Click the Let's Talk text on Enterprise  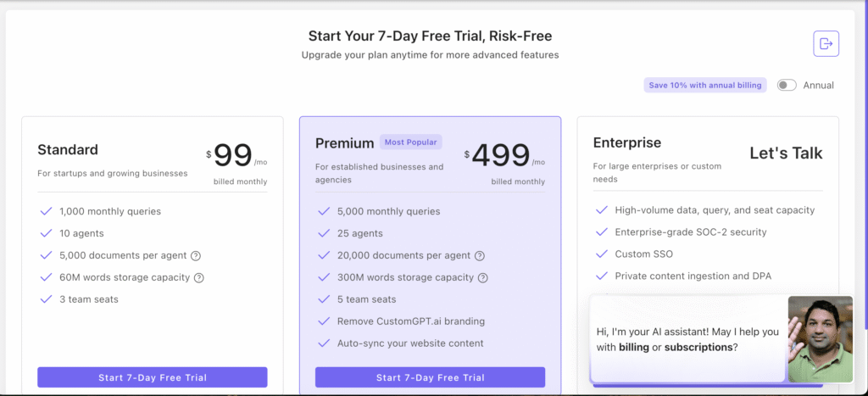click(x=786, y=153)
